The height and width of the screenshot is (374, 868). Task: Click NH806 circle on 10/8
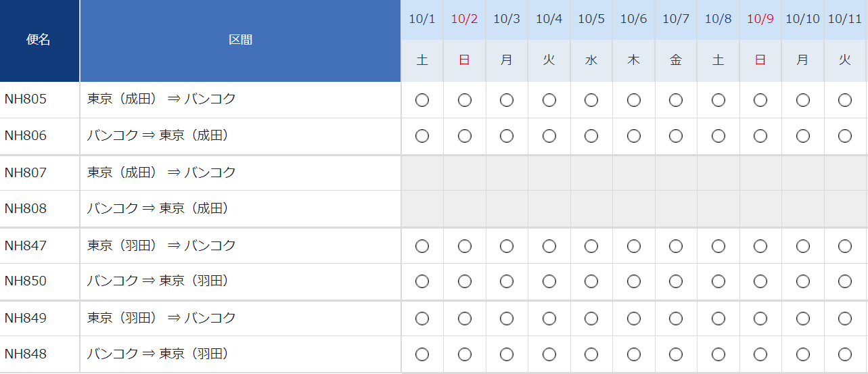coord(718,136)
